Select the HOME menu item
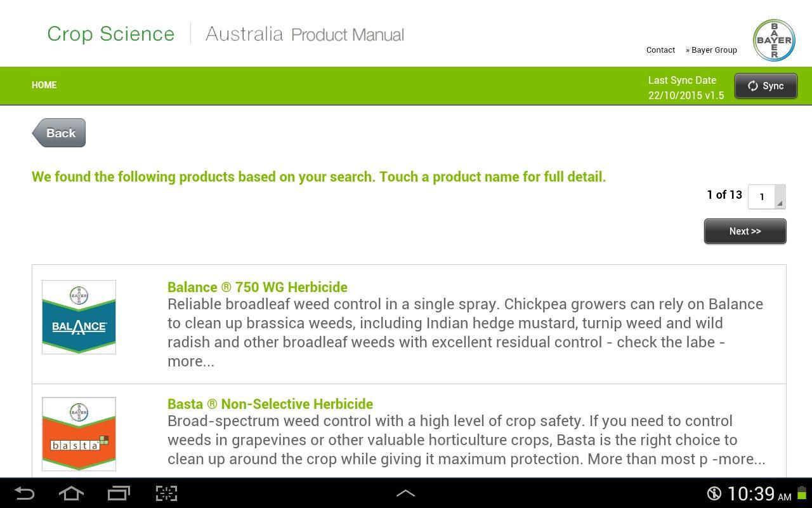 pos(44,85)
